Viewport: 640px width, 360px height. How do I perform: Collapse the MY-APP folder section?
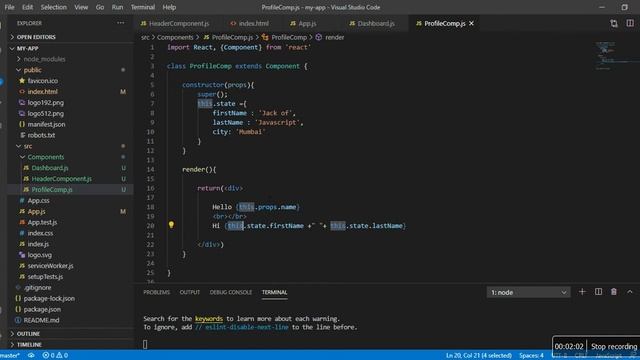point(70,48)
